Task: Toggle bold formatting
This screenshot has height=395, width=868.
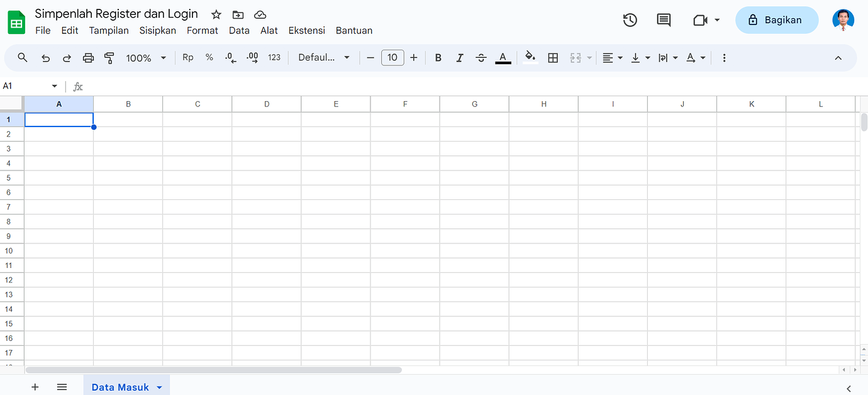Action: pos(438,57)
